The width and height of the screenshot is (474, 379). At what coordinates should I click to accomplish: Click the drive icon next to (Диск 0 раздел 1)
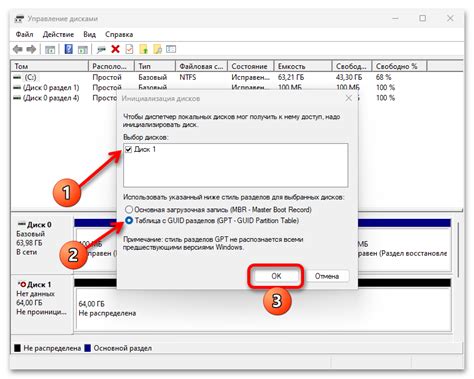(17, 88)
